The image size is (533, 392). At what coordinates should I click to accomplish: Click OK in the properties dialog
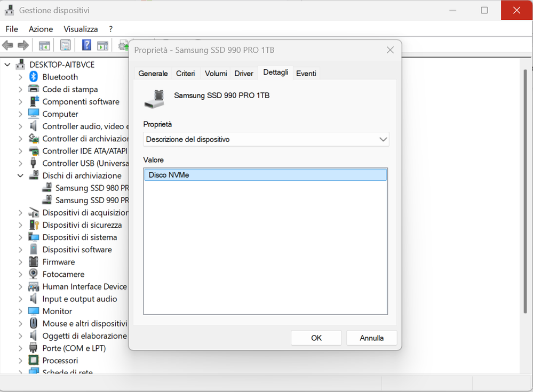316,338
